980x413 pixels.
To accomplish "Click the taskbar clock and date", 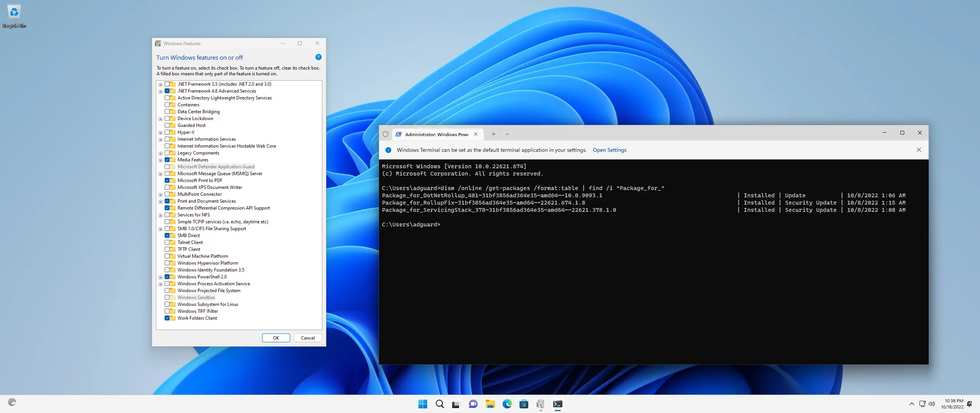I will pyautogui.click(x=952, y=404).
